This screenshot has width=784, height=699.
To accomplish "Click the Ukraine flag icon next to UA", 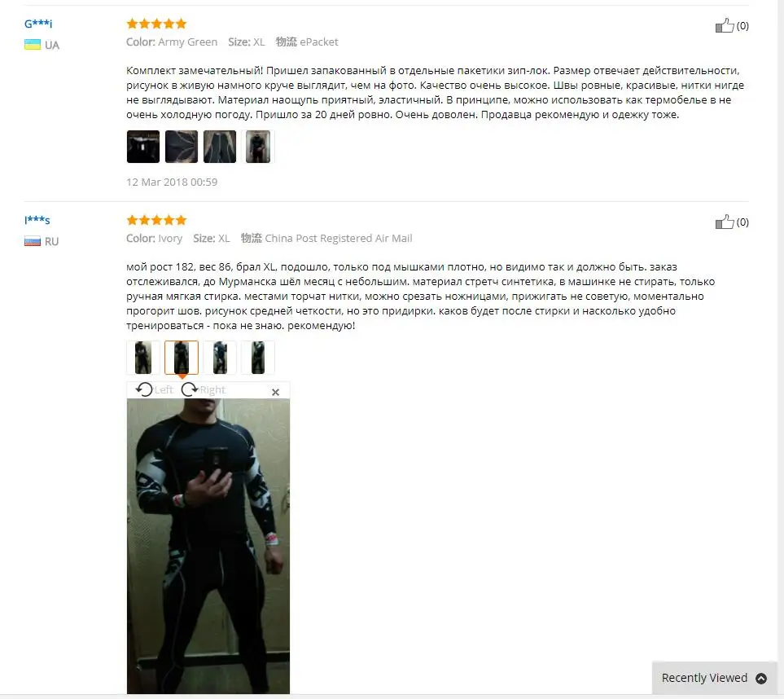I will pos(33,45).
